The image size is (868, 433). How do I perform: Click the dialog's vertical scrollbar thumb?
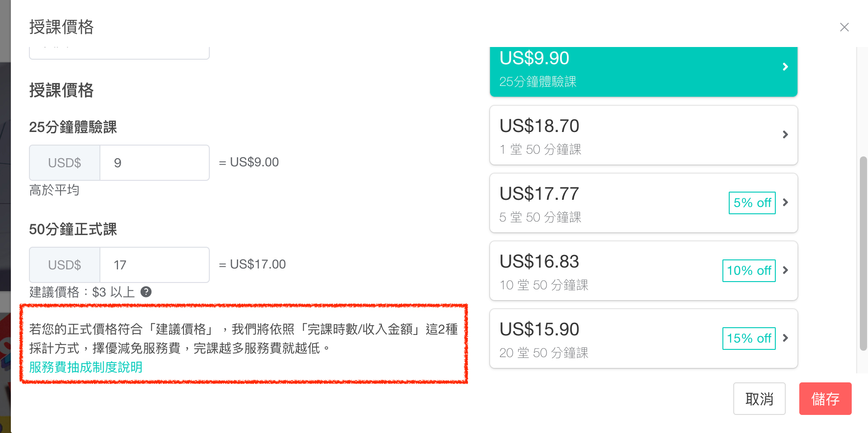(863, 253)
